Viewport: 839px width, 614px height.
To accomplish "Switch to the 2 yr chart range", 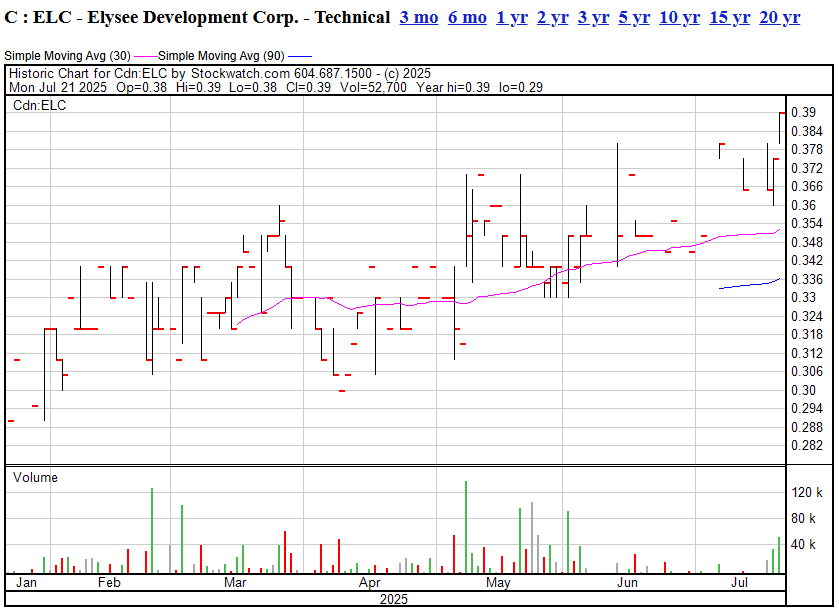I will tap(552, 18).
